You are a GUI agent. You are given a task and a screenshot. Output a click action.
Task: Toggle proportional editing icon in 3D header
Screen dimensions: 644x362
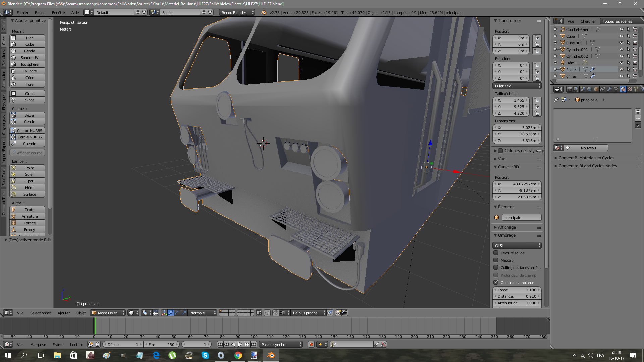point(267,313)
